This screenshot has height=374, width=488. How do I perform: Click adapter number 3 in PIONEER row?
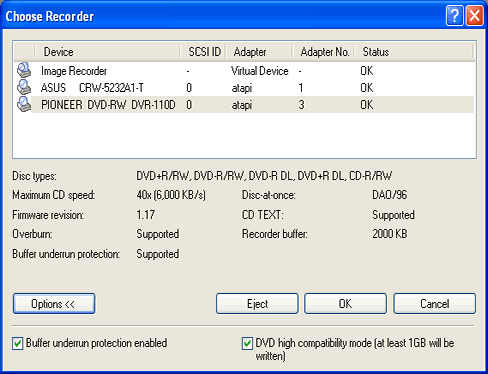pyautogui.click(x=301, y=105)
